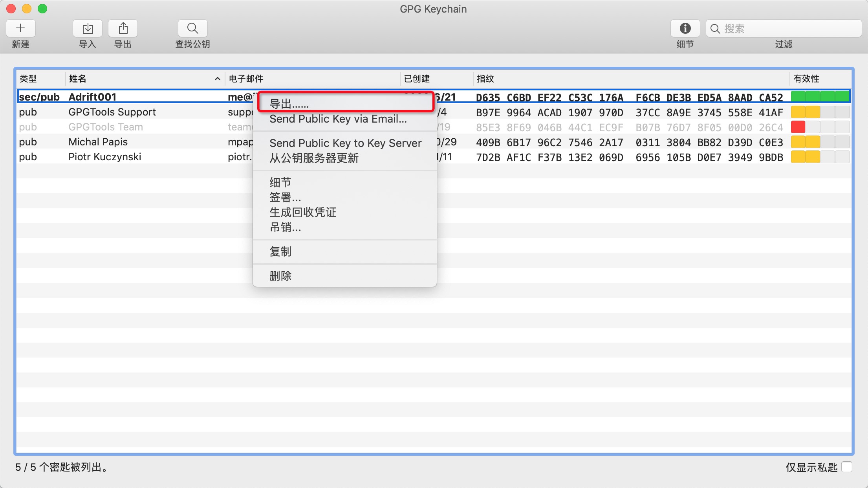Viewport: 868px width, 488px height.
Task: Click the magnifier icon in the search field
Action: (715, 29)
